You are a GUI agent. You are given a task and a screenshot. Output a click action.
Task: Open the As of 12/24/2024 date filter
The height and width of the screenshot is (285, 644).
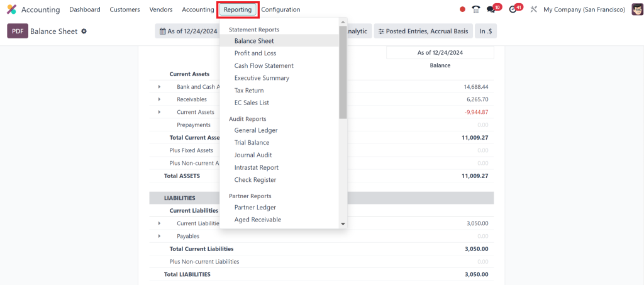187,31
